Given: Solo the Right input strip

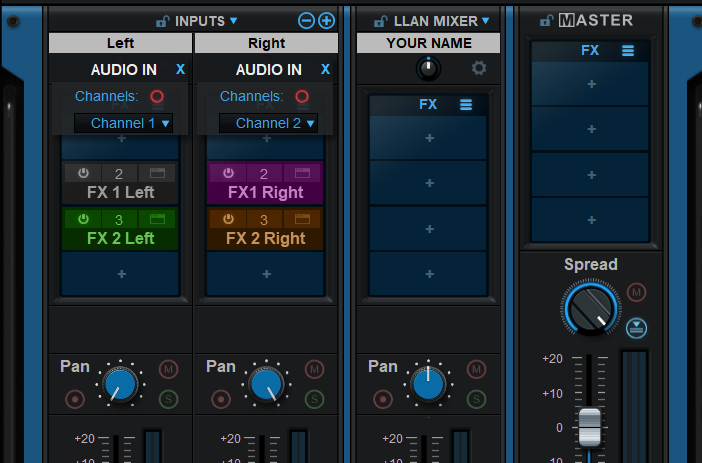Looking at the screenshot, I should (314, 399).
